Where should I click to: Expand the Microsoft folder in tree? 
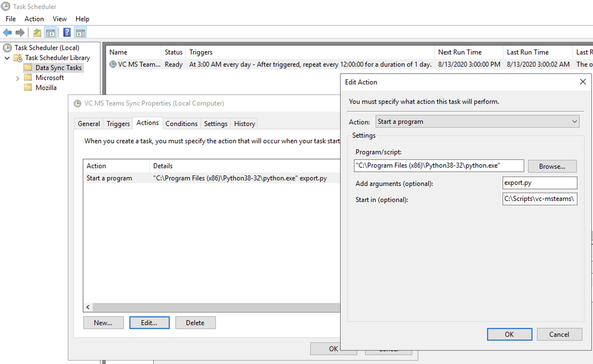pyautogui.click(x=17, y=78)
